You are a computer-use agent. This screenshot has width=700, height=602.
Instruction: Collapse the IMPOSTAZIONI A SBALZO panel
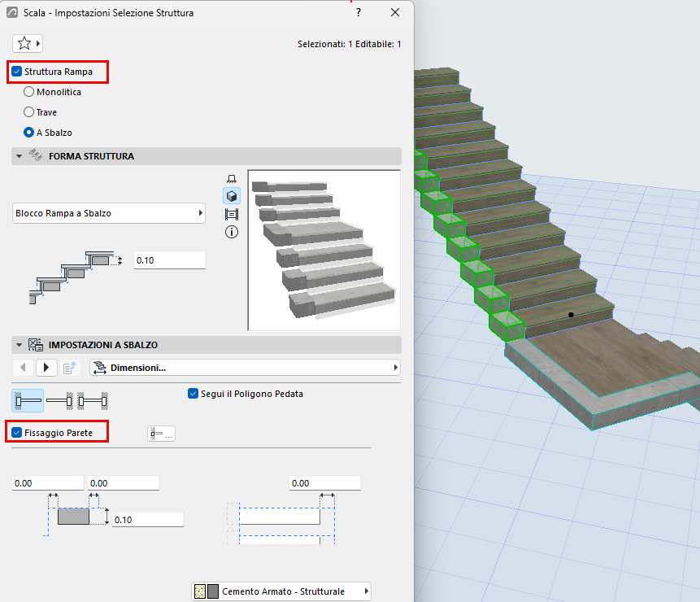point(20,345)
